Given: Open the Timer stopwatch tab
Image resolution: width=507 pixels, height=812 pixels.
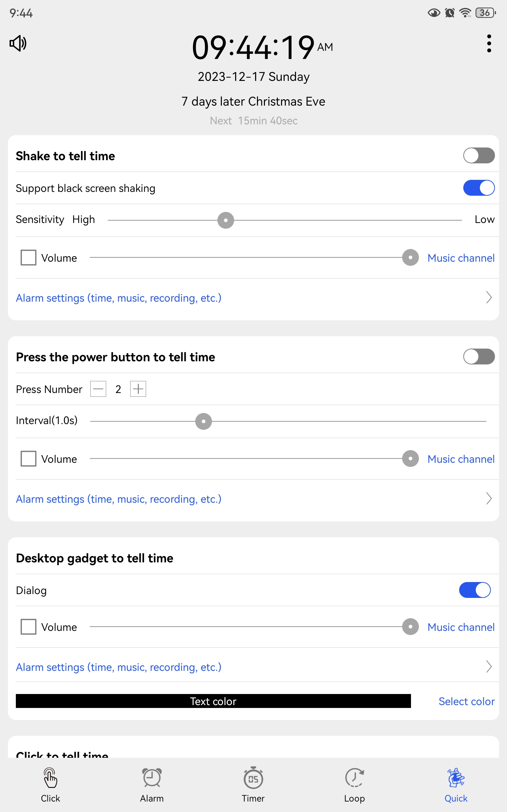Looking at the screenshot, I should 253,777.
